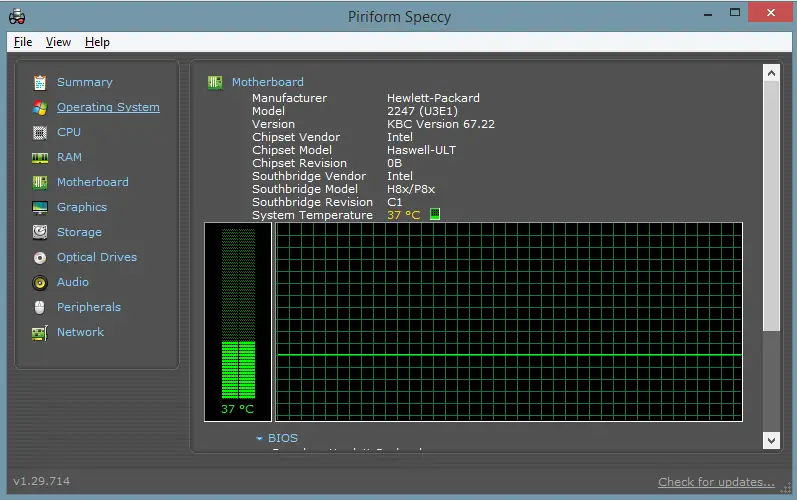View the Optical Drives section
Screen dimensions: 797x500
pos(97,257)
